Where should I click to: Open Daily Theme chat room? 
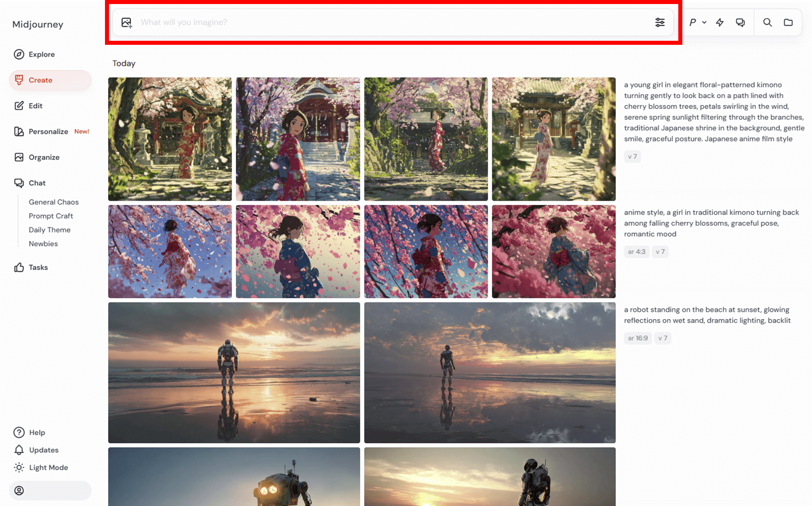pyautogui.click(x=49, y=230)
